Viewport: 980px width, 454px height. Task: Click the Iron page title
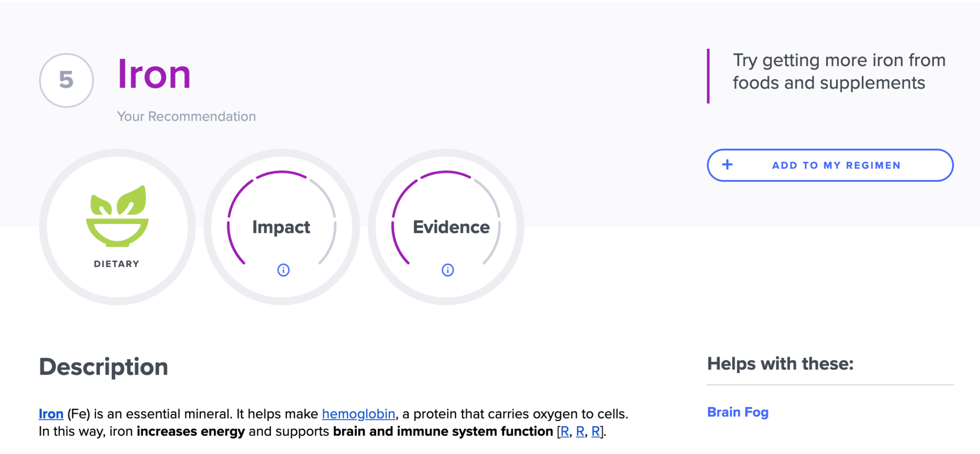[x=154, y=74]
